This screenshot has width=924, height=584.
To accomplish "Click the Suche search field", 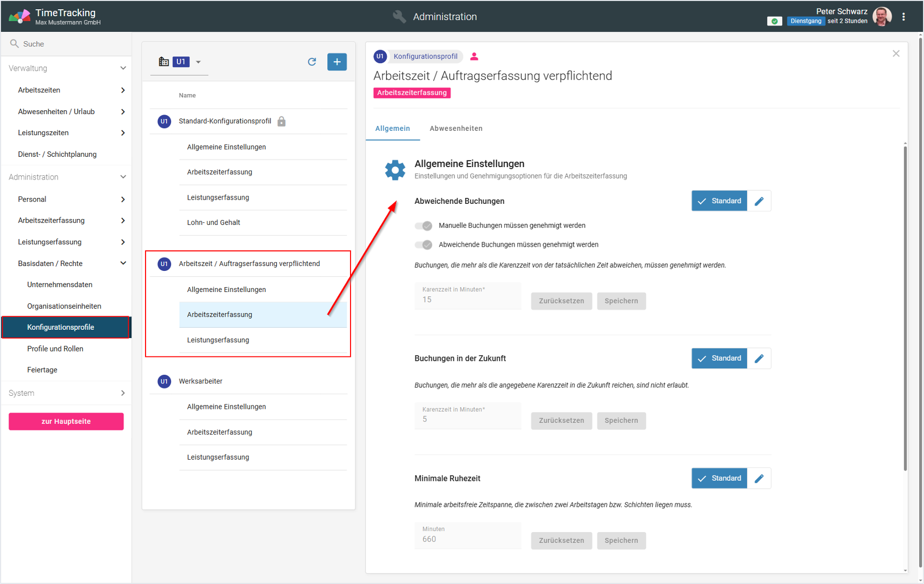I will [x=70, y=44].
